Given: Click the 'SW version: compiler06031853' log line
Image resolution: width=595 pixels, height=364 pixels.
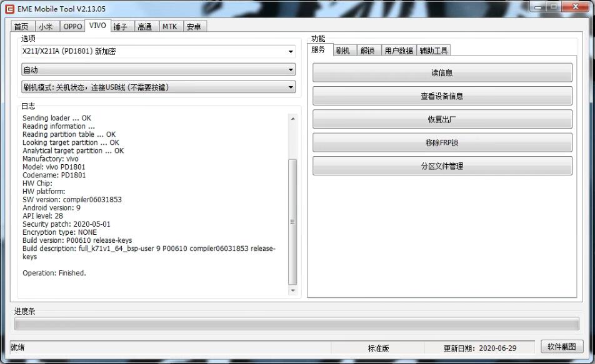Looking at the screenshot, I should pos(72,199).
